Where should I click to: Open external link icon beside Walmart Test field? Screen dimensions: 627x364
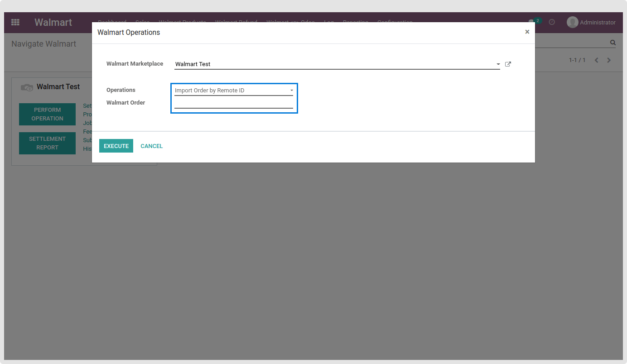point(508,64)
